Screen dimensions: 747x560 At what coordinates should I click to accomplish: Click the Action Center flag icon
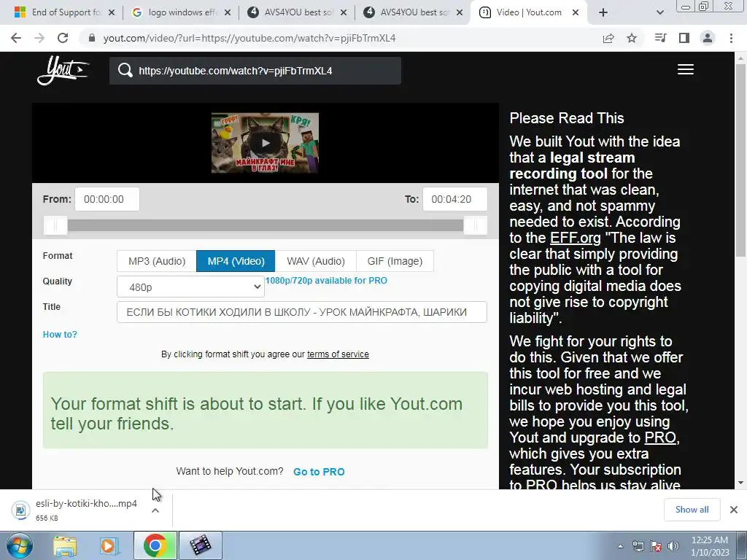pos(656,546)
